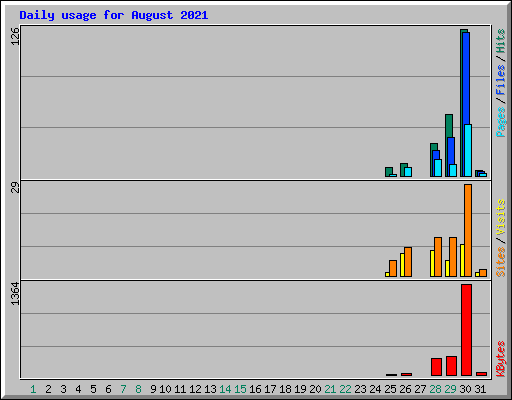The width and height of the screenshot is (512, 400).
Task: Click the red 'KBytes' legend label
Action: pos(501,359)
